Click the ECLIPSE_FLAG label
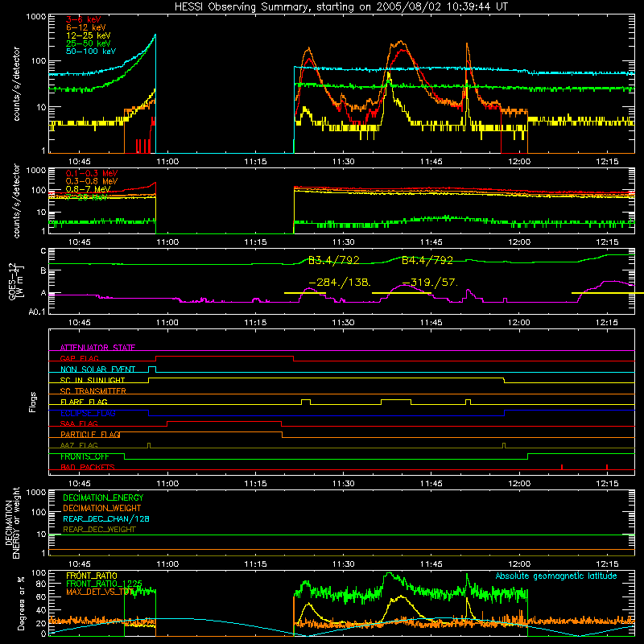This screenshot has width=644, height=644. (88, 413)
